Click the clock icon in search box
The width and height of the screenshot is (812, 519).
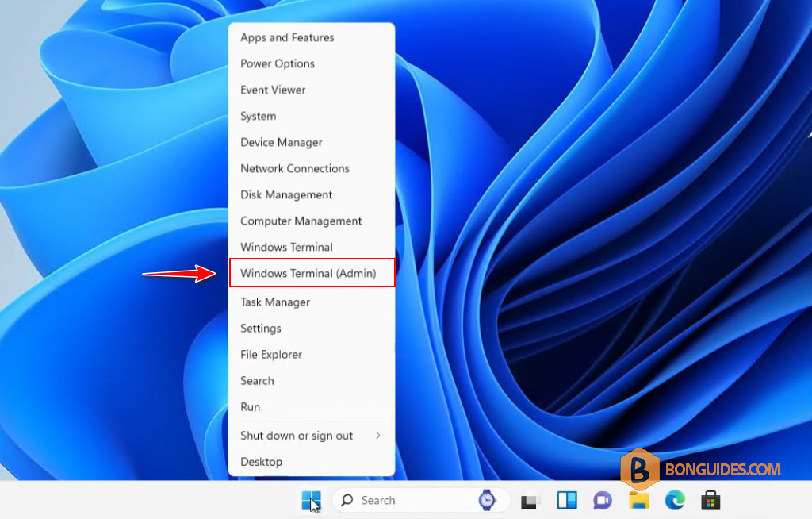pyautogui.click(x=487, y=500)
